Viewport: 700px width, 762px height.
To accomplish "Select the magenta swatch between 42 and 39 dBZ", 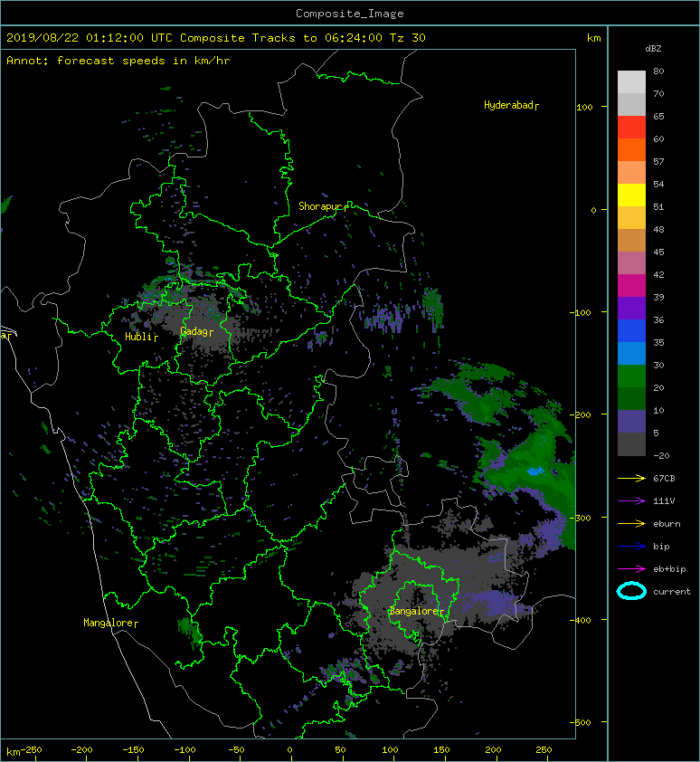I will click(x=631, y=286).
